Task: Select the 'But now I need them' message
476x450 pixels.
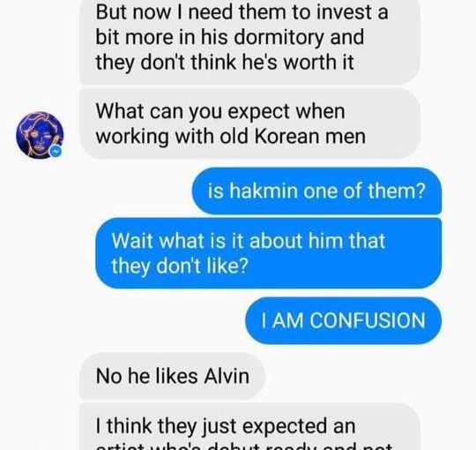Action: click(249, 42)
